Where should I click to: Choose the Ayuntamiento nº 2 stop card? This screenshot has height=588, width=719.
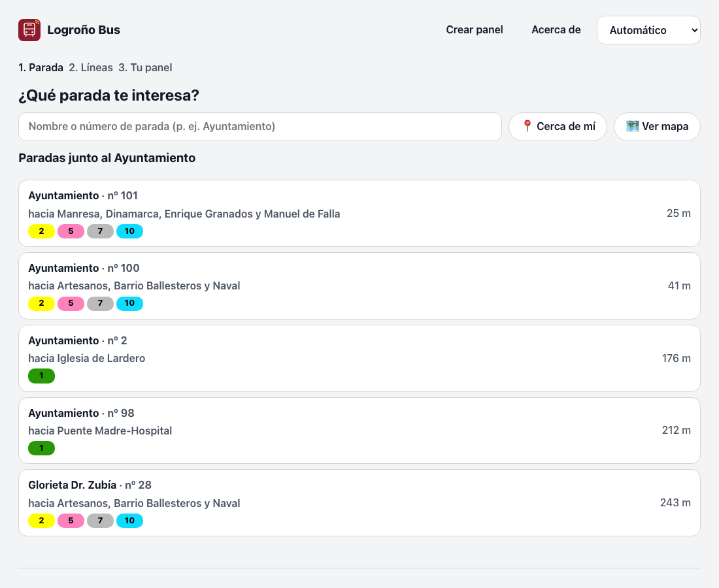click(x=359, y=359)
